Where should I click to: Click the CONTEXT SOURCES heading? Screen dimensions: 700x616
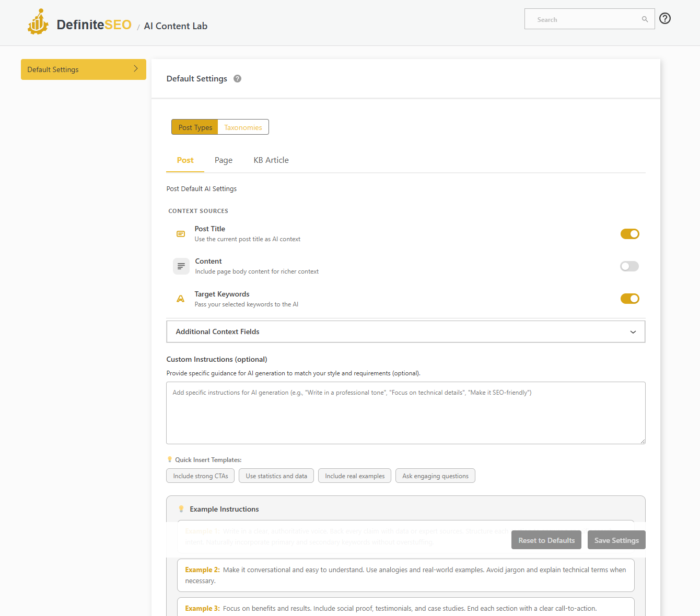[x=198, y=211]
